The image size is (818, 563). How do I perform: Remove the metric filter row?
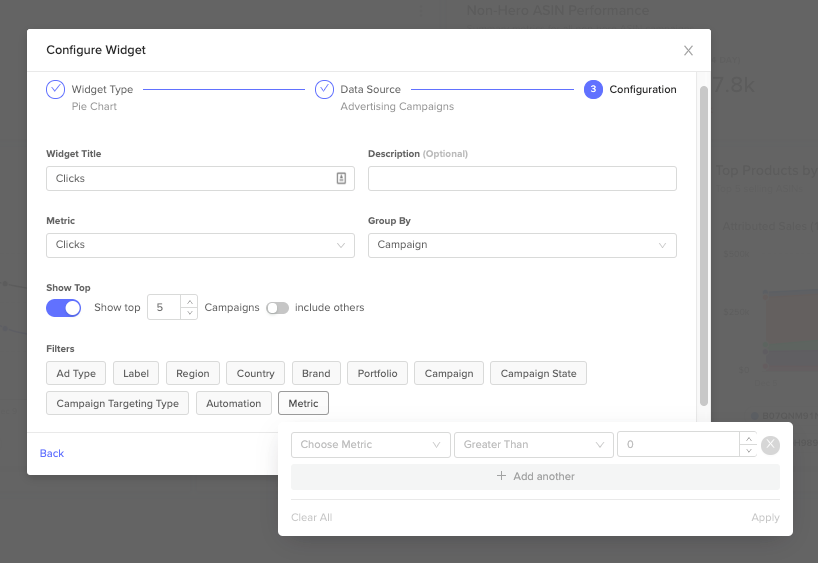(770, 445)
